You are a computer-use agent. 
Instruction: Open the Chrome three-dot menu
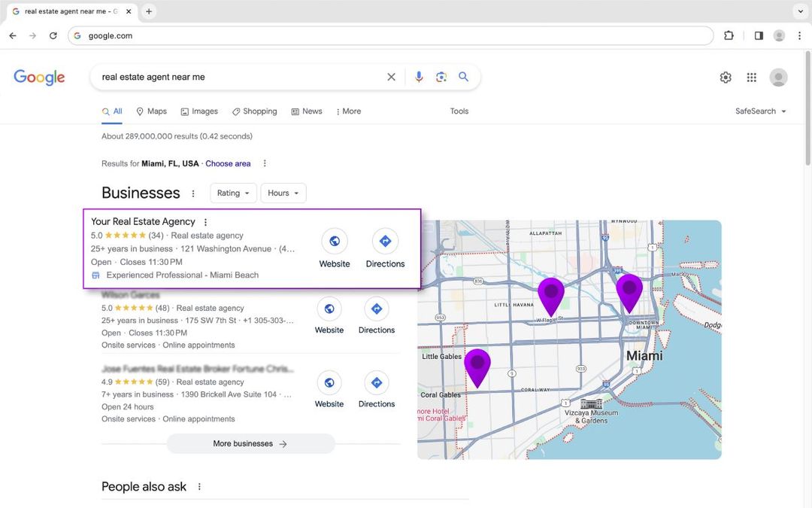[799, 36]
